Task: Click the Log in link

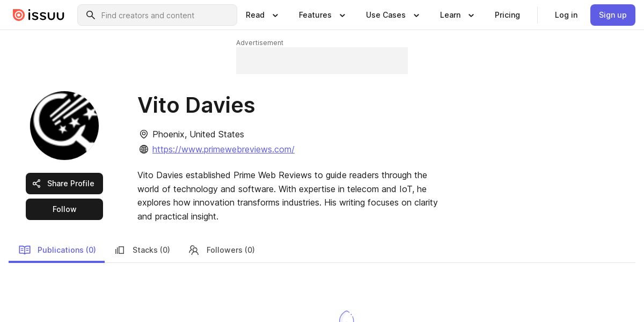Action: 566,15
